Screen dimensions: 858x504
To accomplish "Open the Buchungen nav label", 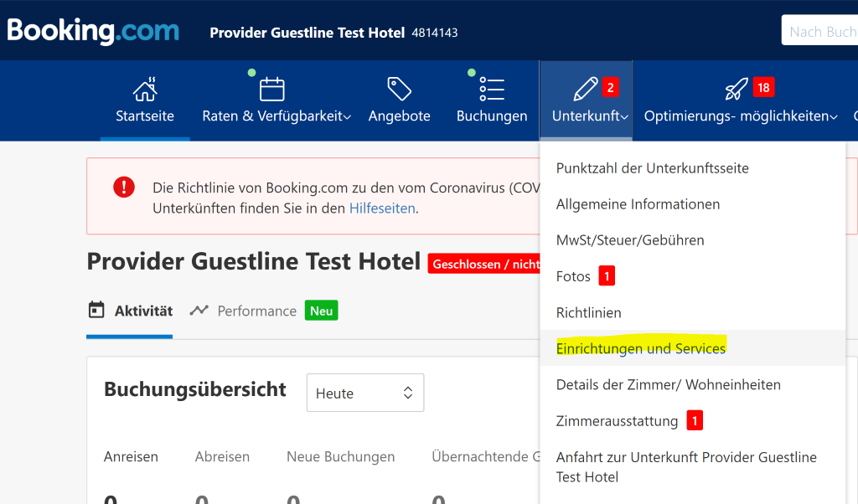I will pyautogui.click(x=492, y=116).
